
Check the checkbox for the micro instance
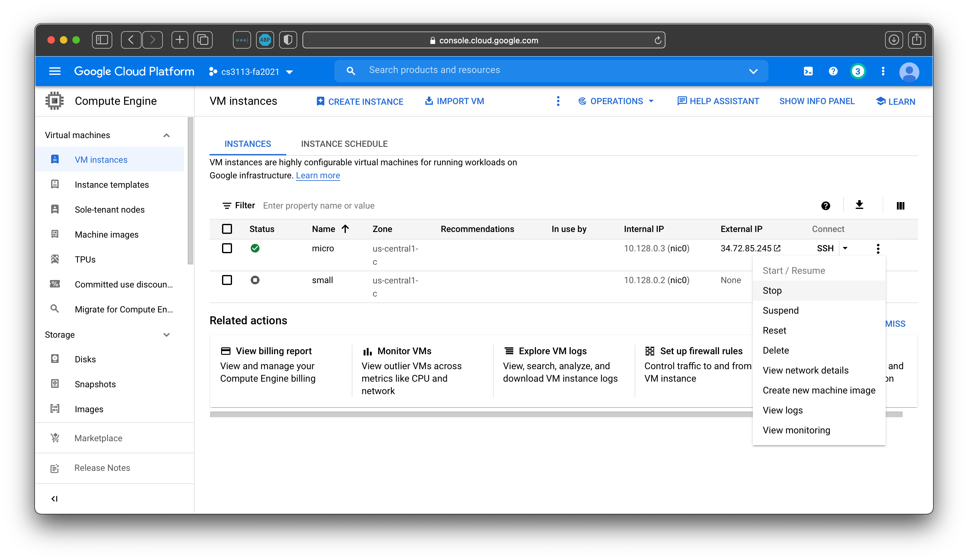(x=227, y=249)
